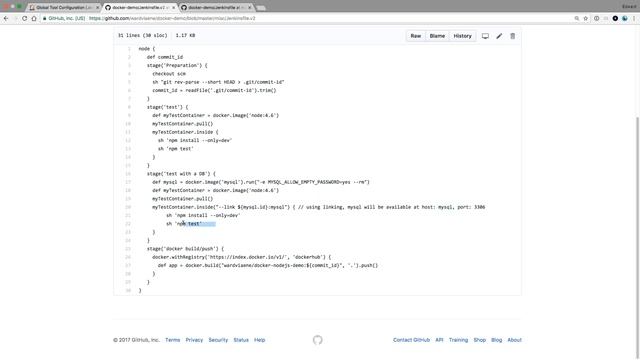
Task: Open Contact GitHub link
Action: 411,340
